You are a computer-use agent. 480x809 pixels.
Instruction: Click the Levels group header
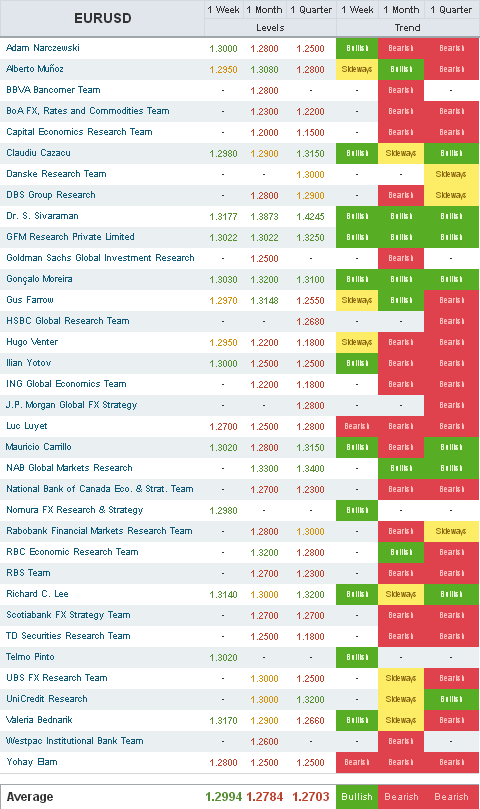coord(270,28)
